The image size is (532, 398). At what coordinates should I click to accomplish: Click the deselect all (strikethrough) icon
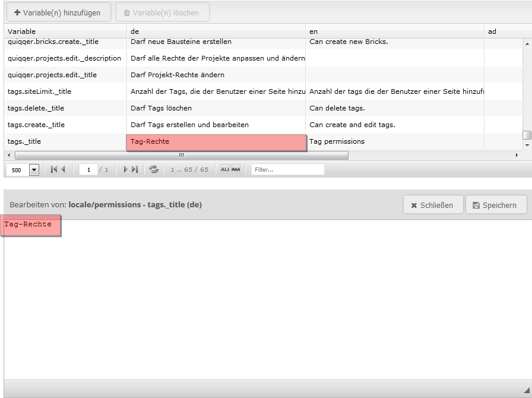[236, 169]
